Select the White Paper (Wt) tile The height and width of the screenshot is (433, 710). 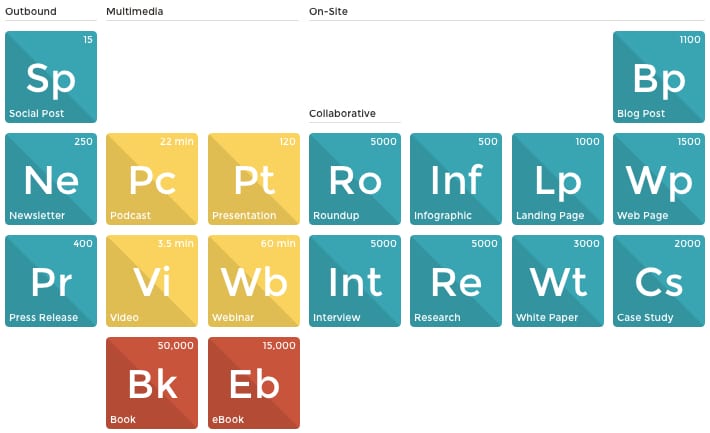[558, 281]
